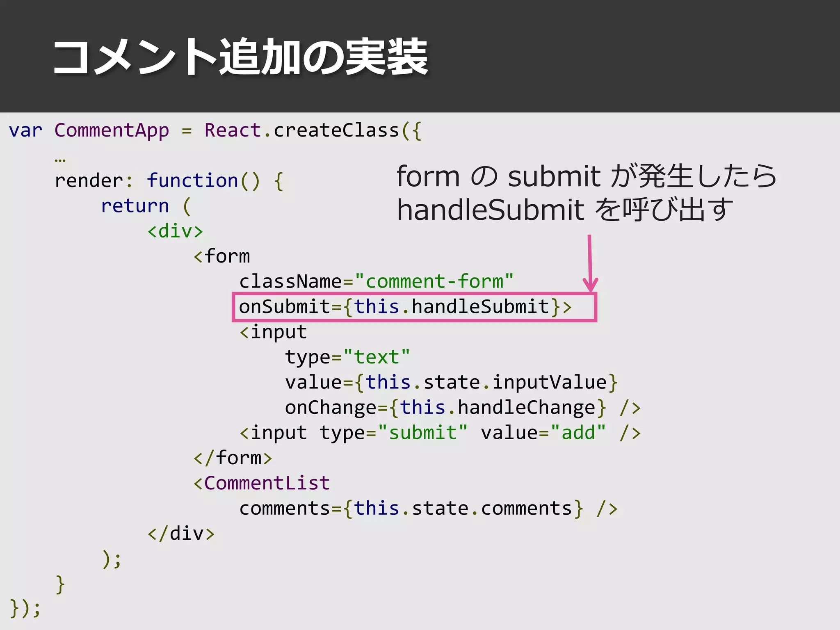Click the comments={this.state.comments} /> line
Screen dimensions: 840x630
(428, 509)
